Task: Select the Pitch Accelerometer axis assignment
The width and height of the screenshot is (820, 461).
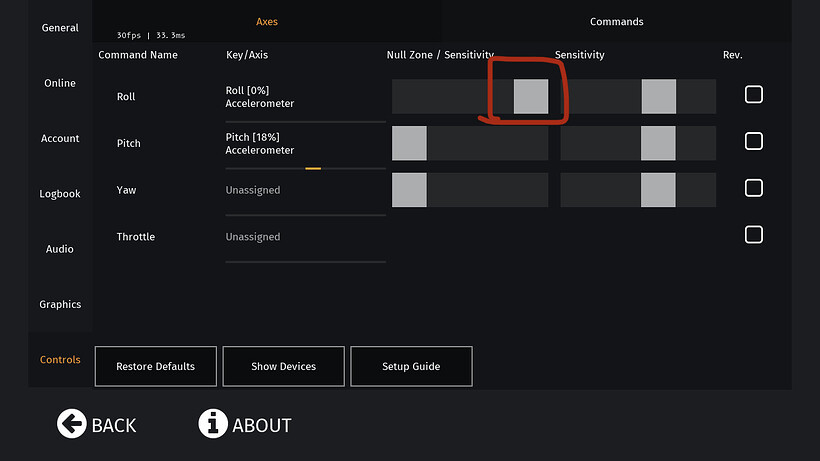Action: point(305,144)
